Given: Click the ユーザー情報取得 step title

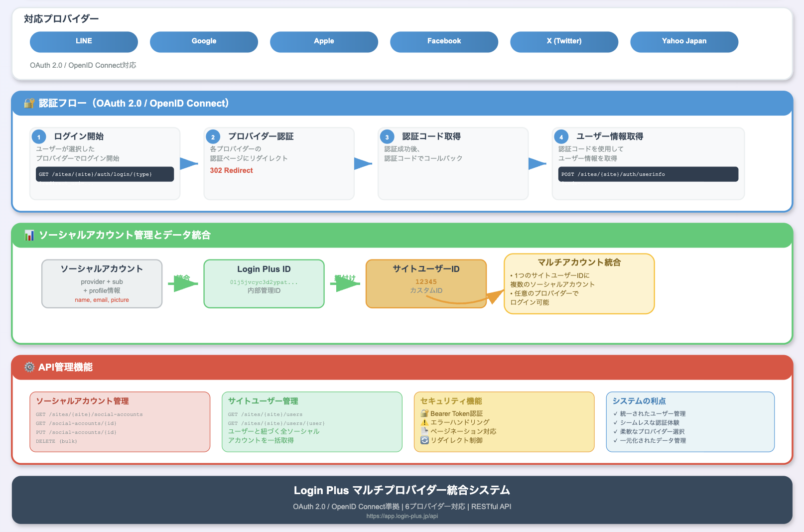Looking at the screenshot, I should (x=610, y=136).
